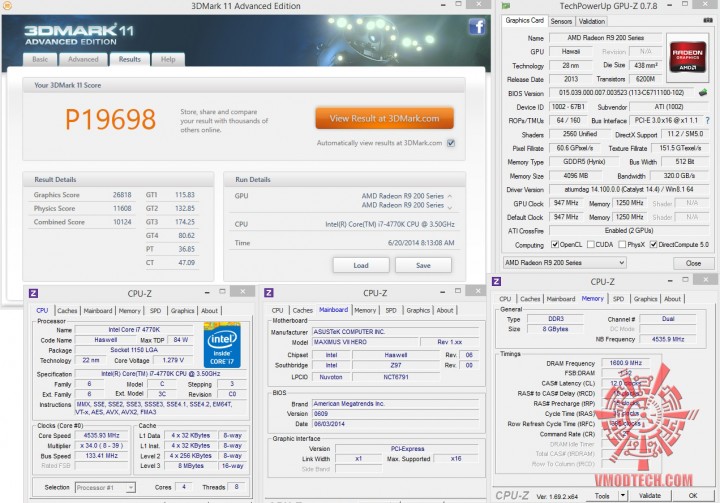Click up arrow in 3DMark GPU list
This screenshot has height=503, width=720.
coord(450,196)
